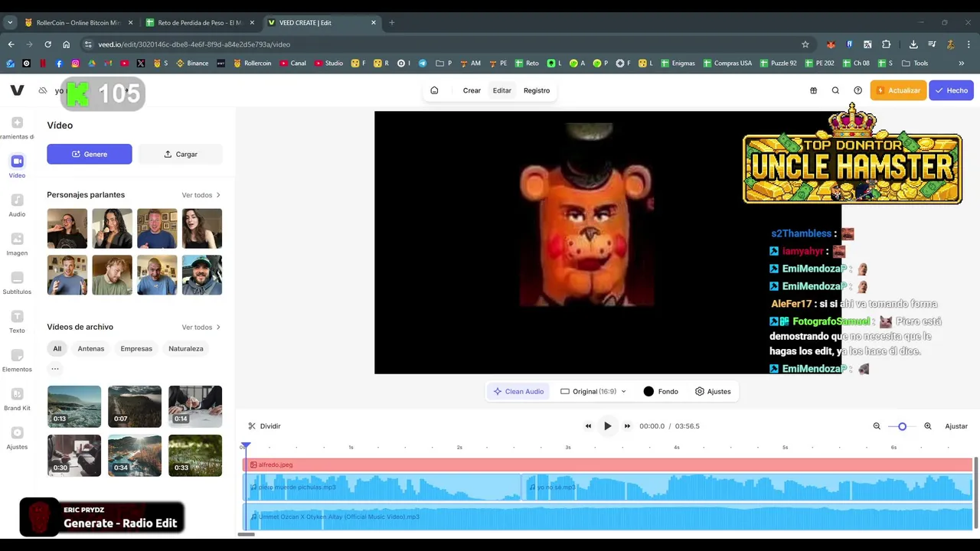Open the Editar tab

pos(502,90)
